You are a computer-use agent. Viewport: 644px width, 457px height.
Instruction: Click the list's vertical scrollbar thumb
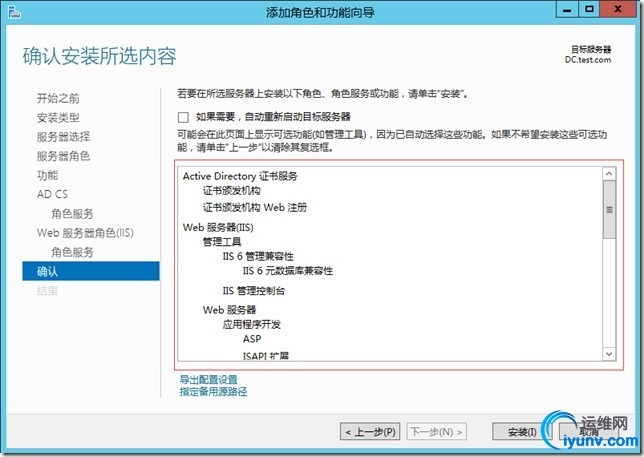click(x=609, y=209)
